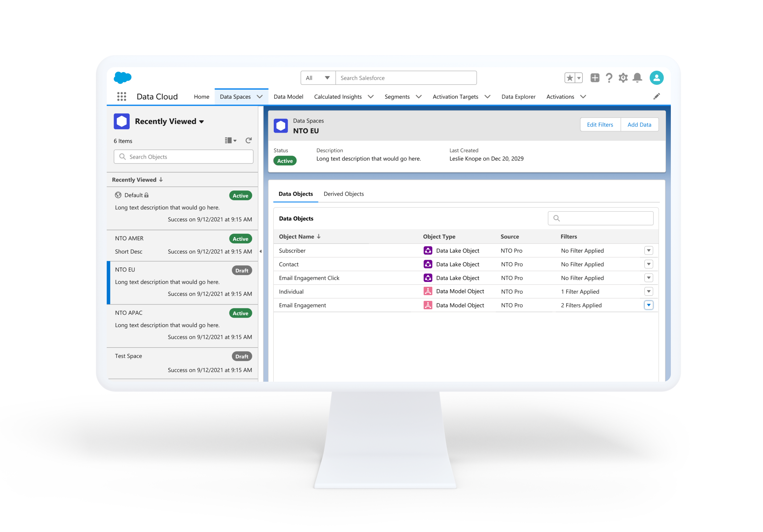763x532 pixels.
Task: Open the Recently Viewed list view dropdown
Action: (x=202, y=122)
